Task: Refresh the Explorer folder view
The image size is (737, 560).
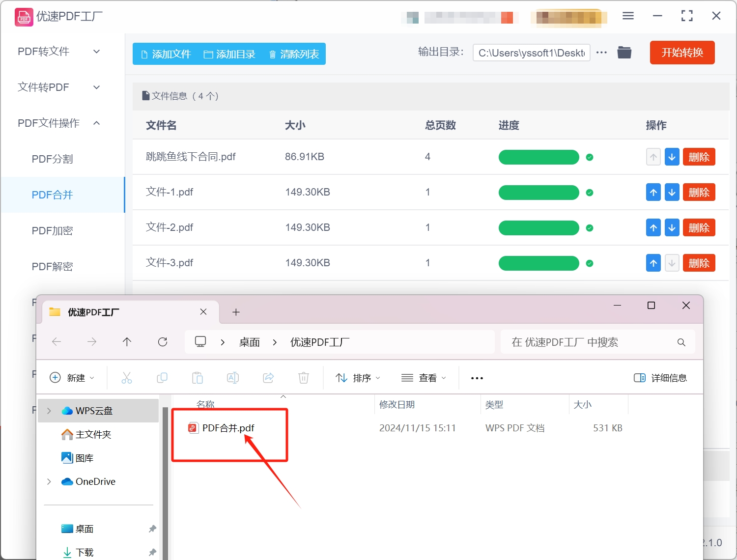Action: (163, 342)
